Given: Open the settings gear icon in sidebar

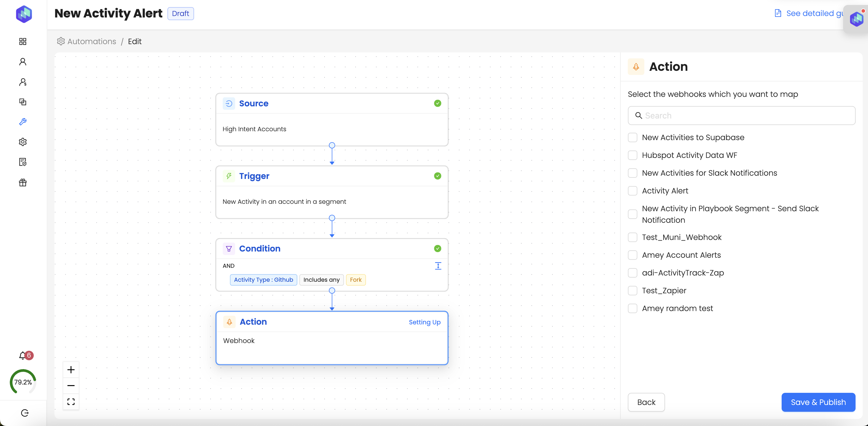Looking at the screenshot, I should click(x=22, y=142).
